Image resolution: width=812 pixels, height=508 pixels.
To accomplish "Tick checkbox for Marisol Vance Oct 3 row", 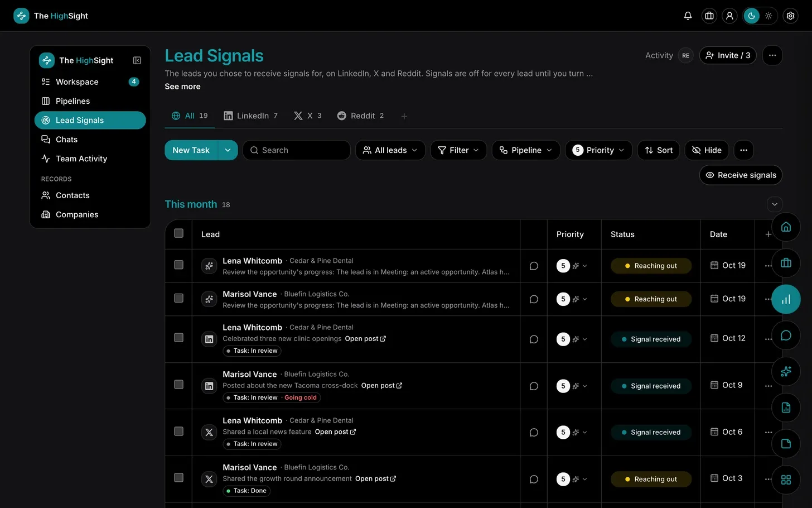I will tap(178, 477).
